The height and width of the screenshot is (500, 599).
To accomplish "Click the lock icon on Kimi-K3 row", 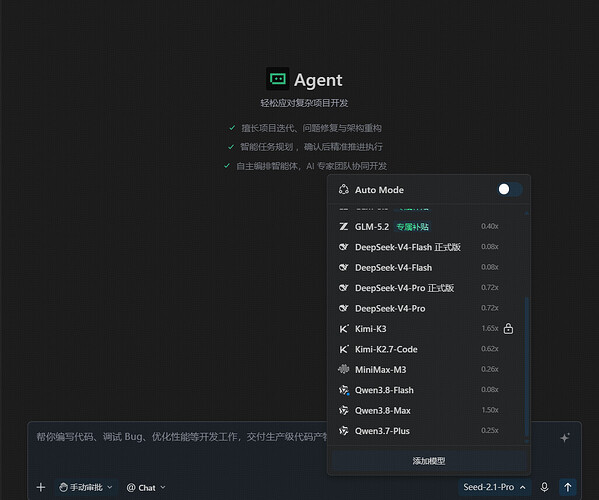I will [508, 328].
